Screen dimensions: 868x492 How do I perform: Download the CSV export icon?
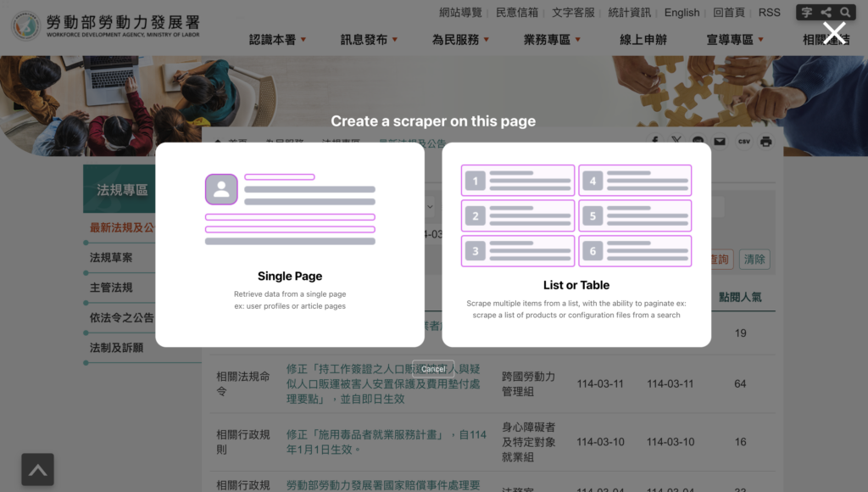pos(744,142)
